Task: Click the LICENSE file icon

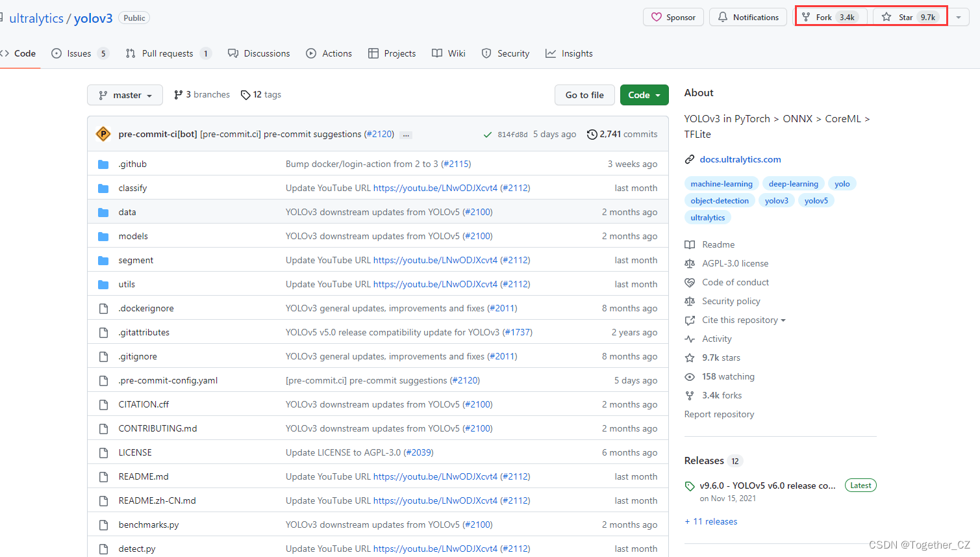Action: pos(103,453)
